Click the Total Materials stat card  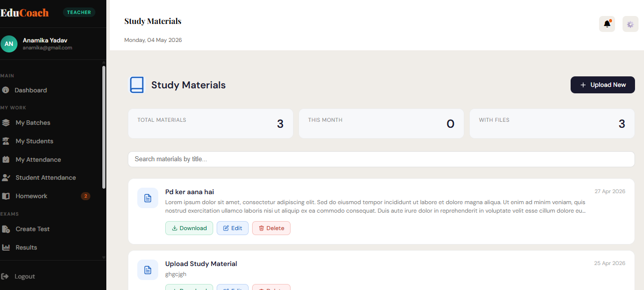pos(211,123)
